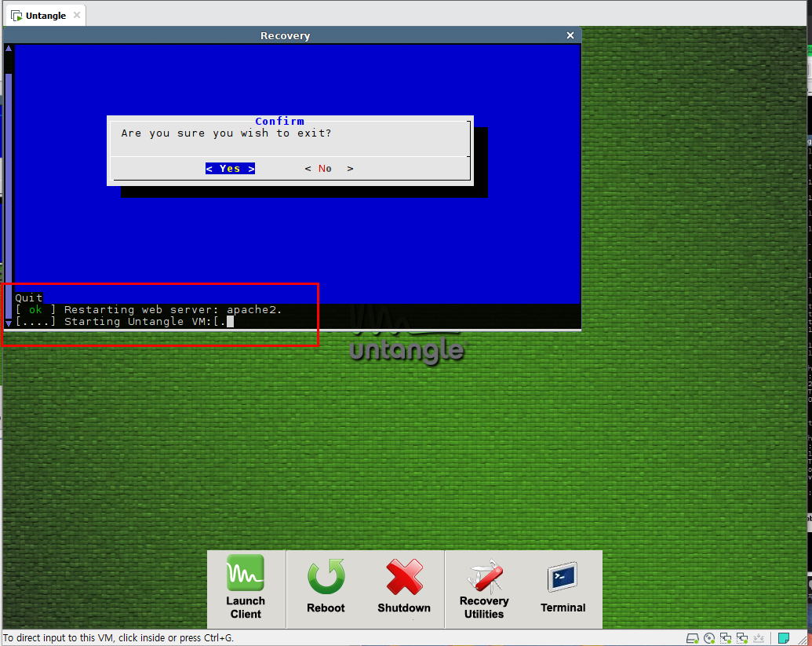Screen dimensions: 812x646
Task: Click the Untangle VM tab icon
Action: point(16,16)
